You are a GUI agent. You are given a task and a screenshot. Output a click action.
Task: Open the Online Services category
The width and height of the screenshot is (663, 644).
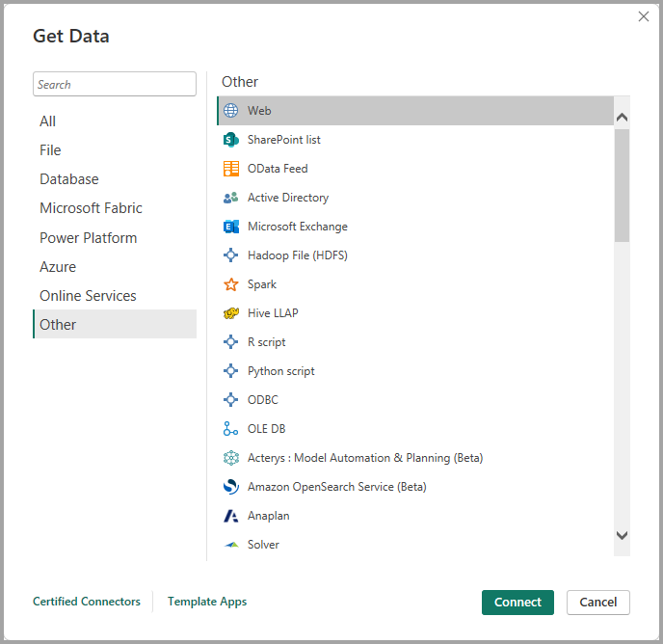coord(88,296)
